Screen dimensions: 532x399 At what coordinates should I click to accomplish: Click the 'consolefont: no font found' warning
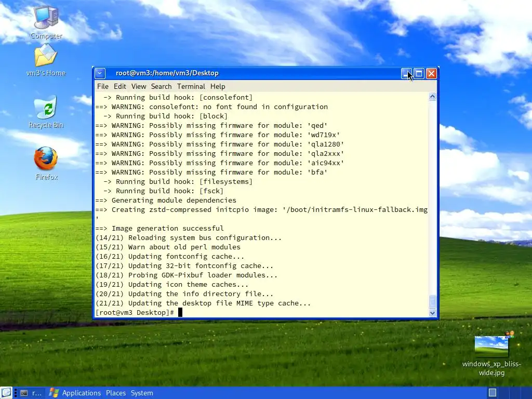point(211,107)
